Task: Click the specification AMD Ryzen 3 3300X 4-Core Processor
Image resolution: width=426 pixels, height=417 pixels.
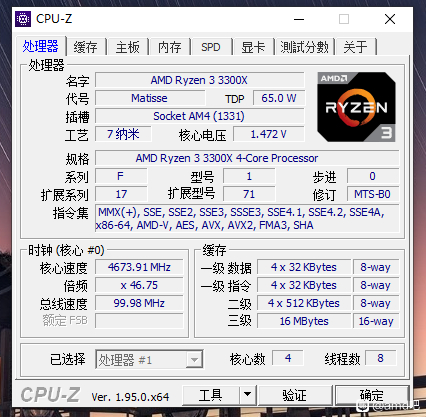Action: 247,158
